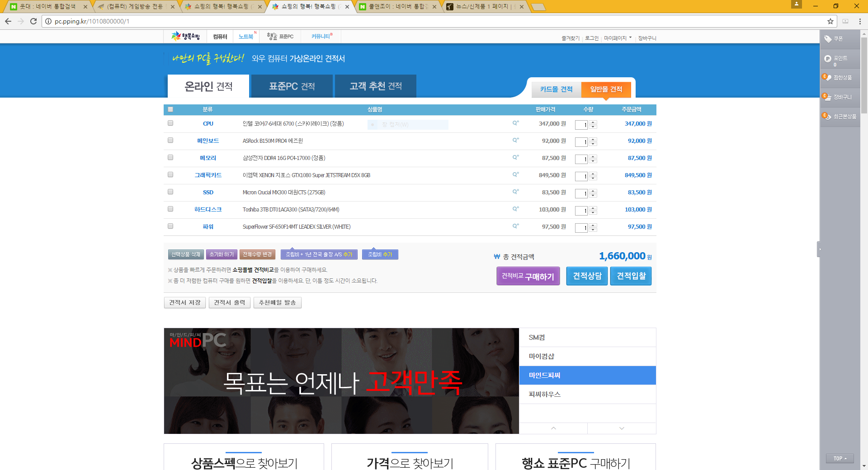Viewport: 868px width, 470px height.
Task: Click the magnifier icon in the CPU row
Action: pos(515,123)
